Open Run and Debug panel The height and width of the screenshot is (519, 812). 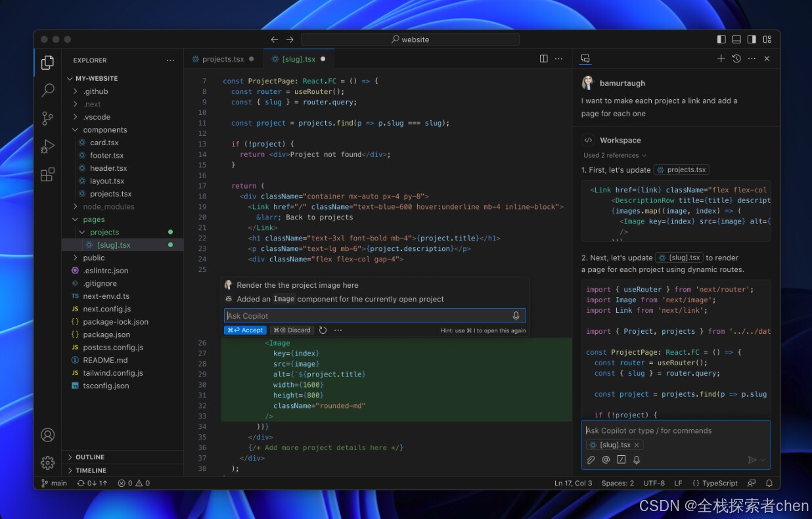47,147
